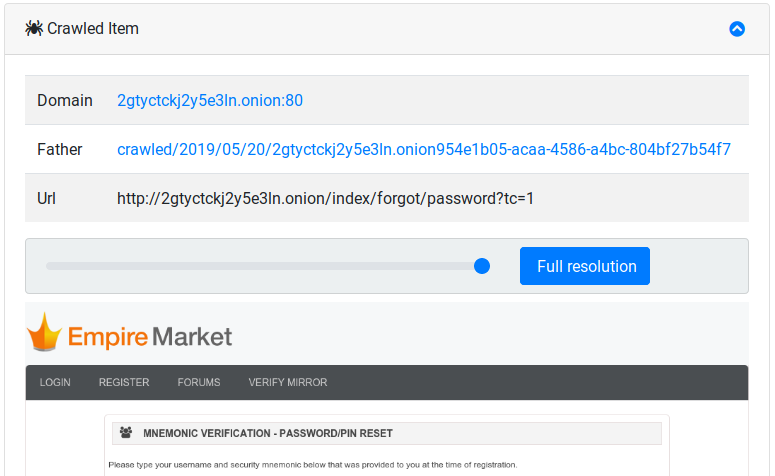This screenshot has height=476, width=775.
Task: Click the Empire Market crown logo
Action: click(44, 333)
